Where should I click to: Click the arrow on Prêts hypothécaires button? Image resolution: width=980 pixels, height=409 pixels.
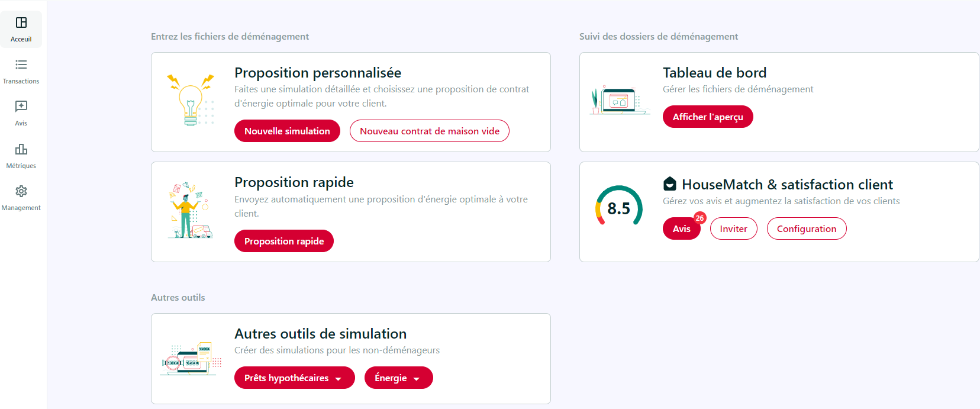click(339, 379)
